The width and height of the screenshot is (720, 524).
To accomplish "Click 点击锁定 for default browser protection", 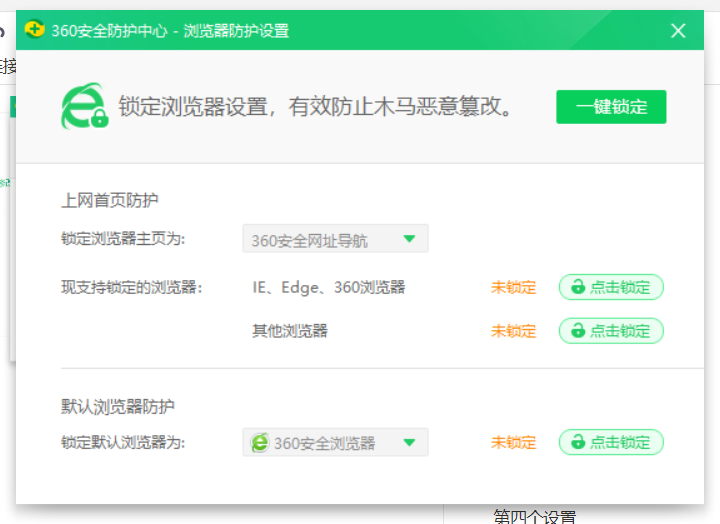I will coord(611,442).
